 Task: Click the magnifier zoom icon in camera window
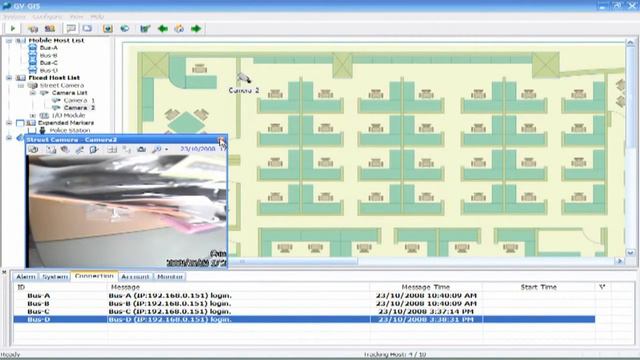156,149
